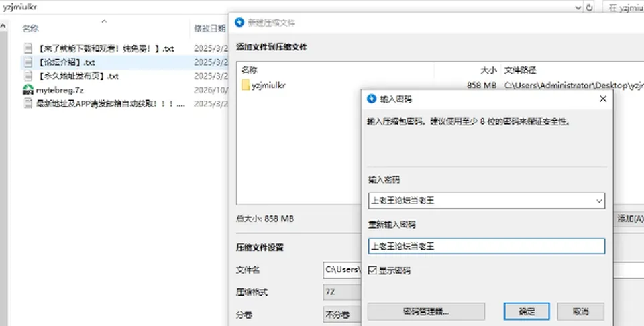Image resolution: width=644 pixels, height=326 pixels.
Task: Sort Explorer files by 名称 column
Action: [30, 28]
